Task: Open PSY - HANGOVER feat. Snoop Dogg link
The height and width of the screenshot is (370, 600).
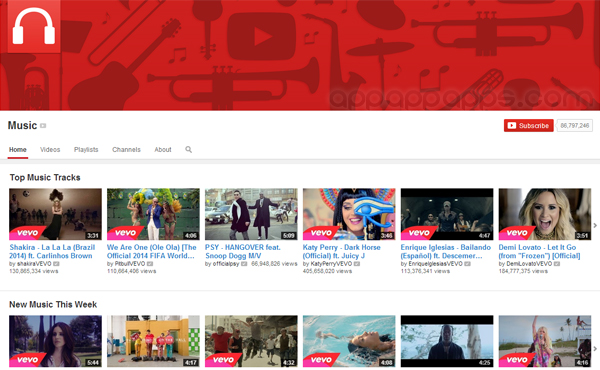Action: coord(243,251)
